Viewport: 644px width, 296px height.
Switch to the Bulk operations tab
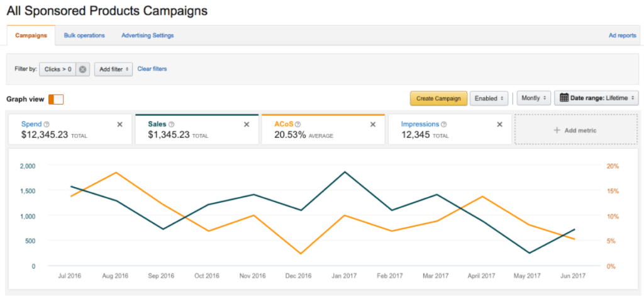pyautogui.click(x=84, y=35)
